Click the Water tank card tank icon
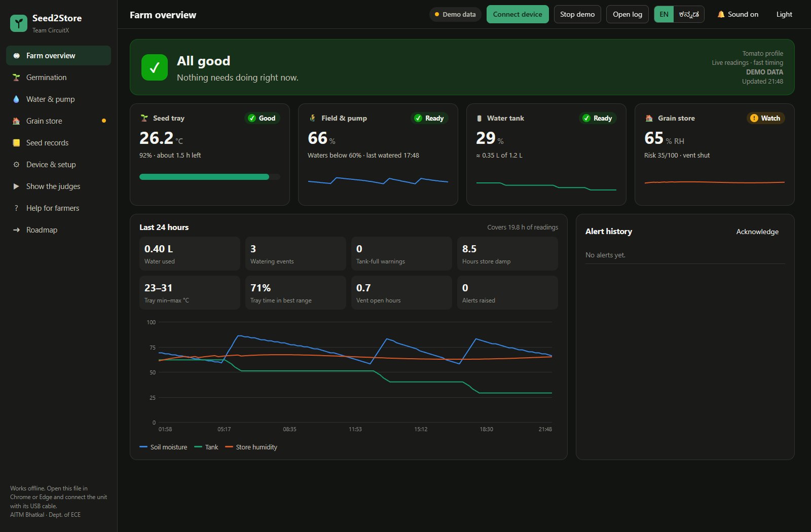The height and width of the screenshot is (532, 811). pos(480,118)
